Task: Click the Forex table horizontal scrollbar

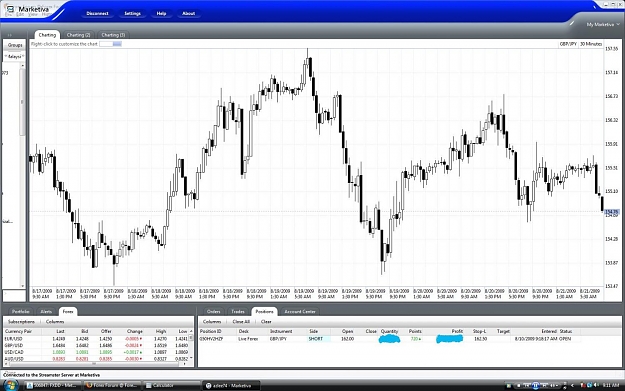Action: click(96, 364)
